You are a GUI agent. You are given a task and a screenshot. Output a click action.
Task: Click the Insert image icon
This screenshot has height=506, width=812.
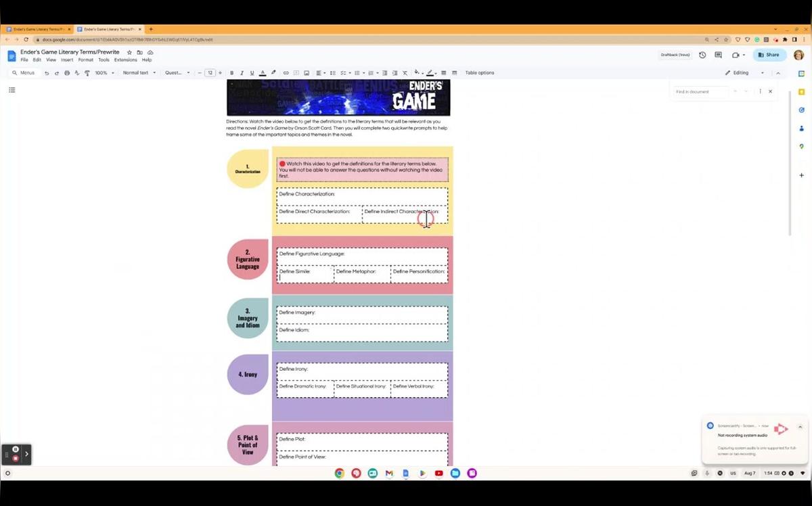307,73
